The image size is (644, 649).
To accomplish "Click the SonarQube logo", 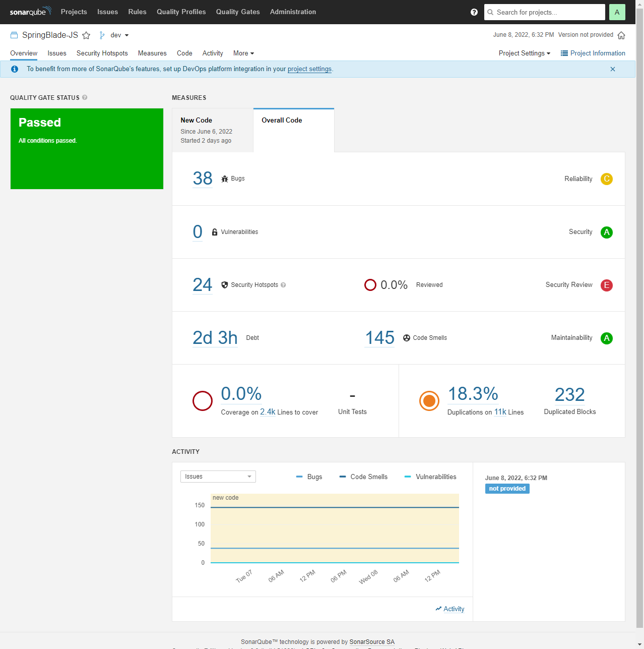I will [x=31, y=12].
